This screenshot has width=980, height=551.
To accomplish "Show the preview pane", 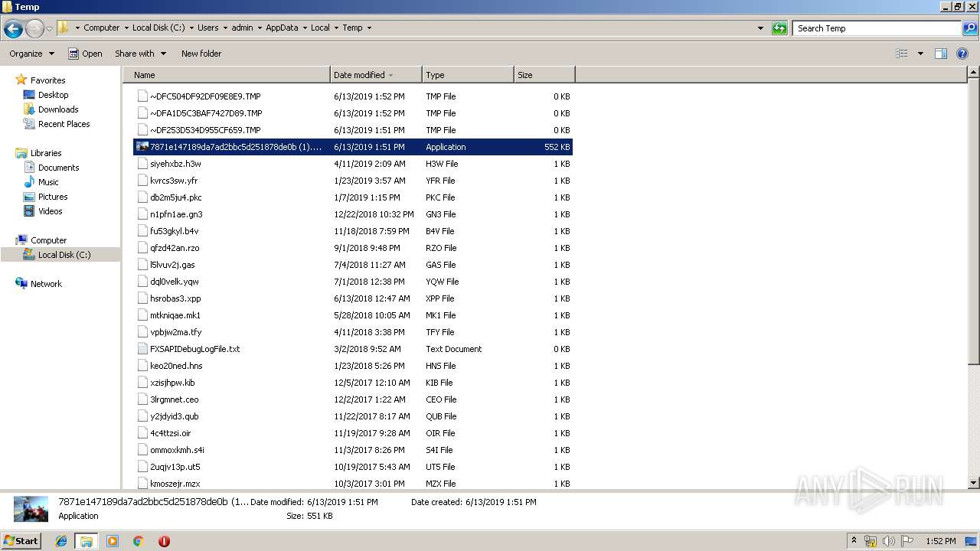I will click(941, 54).
